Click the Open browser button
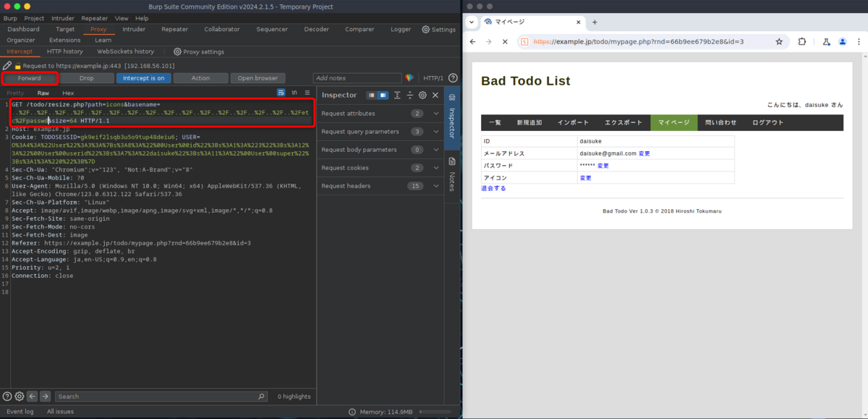 pyautogui.click(x=258, y=77)
